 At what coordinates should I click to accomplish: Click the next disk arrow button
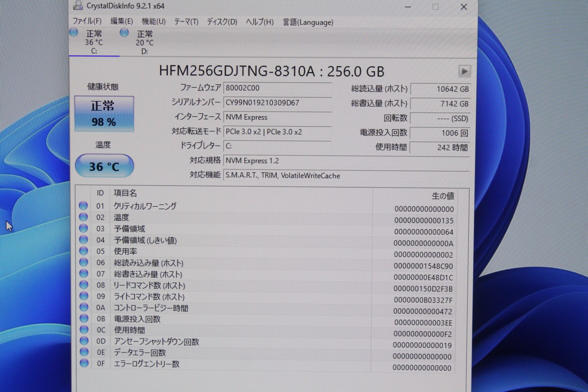[x=464, y=71]
